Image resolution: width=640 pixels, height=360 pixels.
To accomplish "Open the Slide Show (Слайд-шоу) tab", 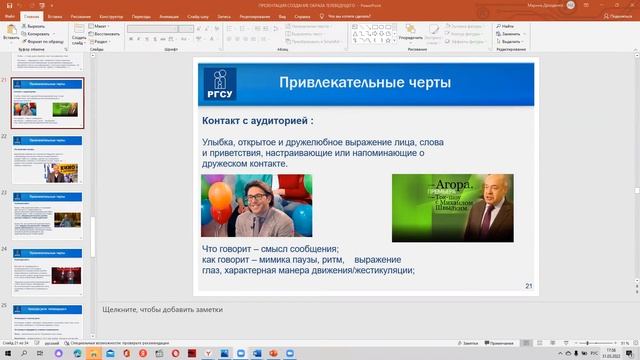I will tap(198, 17).
